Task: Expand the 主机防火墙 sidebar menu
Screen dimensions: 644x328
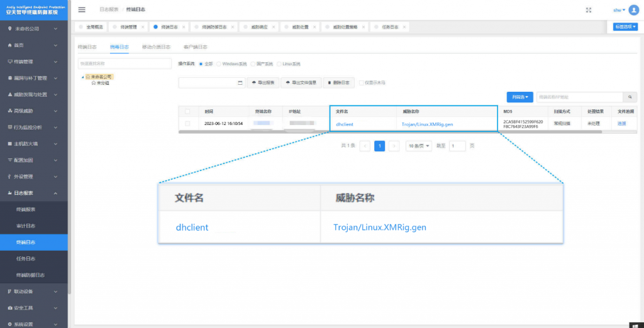Action: 34,144
